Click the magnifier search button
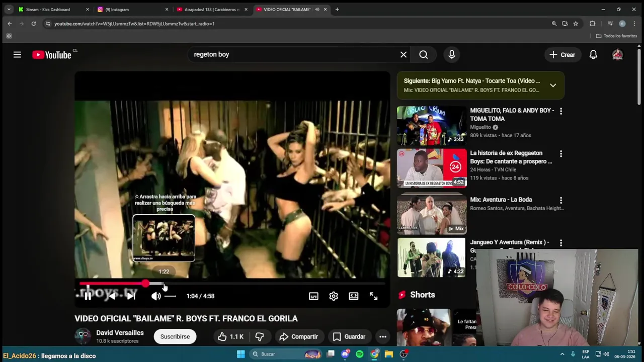 [424, 55]
